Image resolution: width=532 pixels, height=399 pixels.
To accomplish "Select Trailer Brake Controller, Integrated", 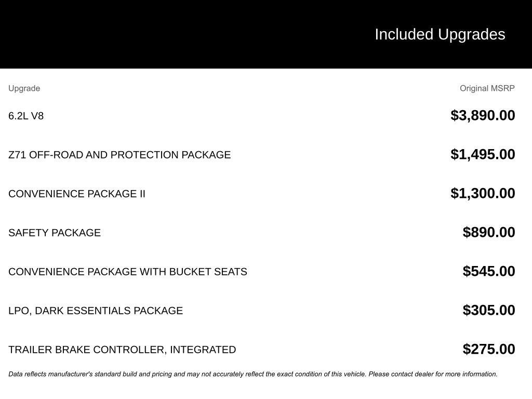I will (122, 350).
